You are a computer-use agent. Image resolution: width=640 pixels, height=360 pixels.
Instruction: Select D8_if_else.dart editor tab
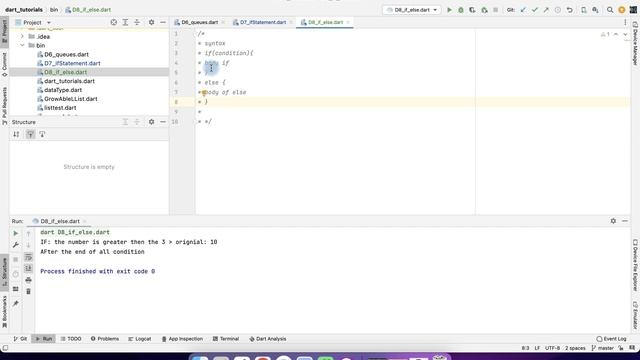pos(325,22)
